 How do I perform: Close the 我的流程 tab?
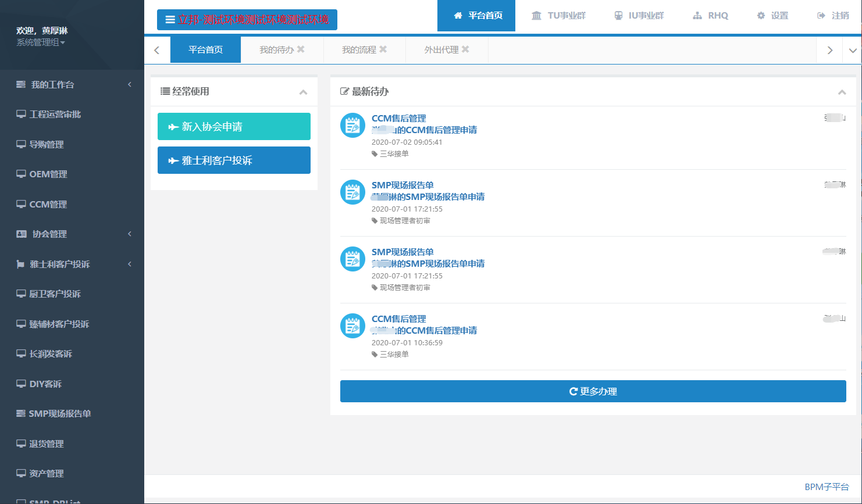(383, 49)
